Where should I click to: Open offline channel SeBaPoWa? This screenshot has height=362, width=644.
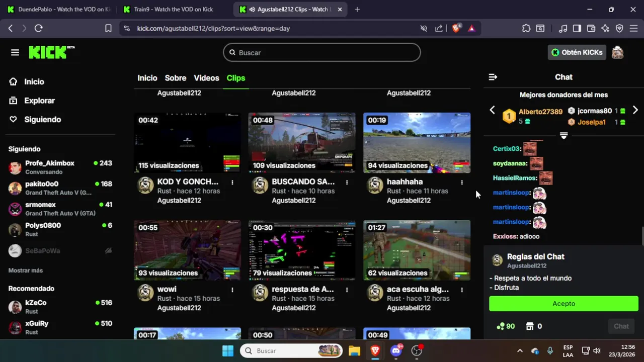[x=60, y=250]
